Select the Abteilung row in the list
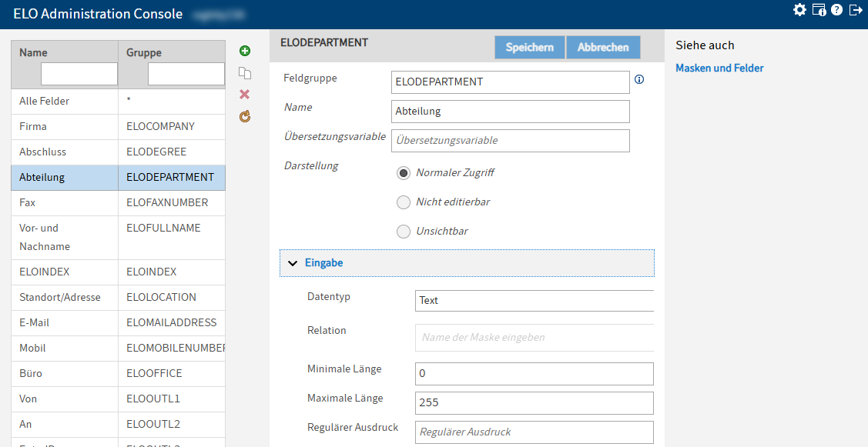 118,178
